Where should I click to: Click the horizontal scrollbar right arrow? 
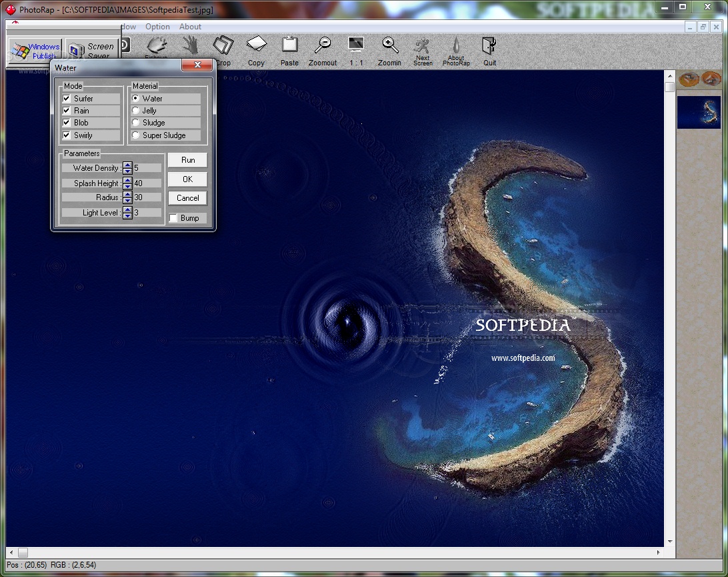click(659, 552)
